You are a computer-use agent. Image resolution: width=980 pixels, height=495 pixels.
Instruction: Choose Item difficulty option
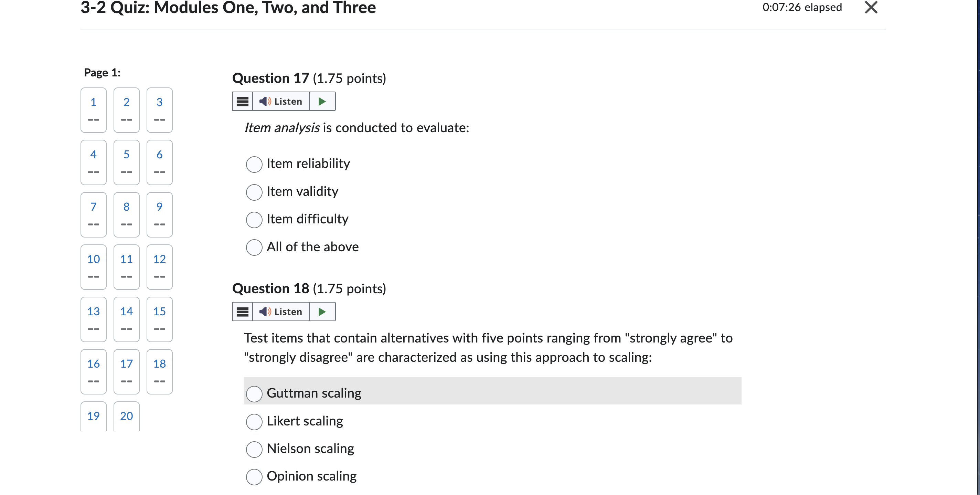click(254, 220)
